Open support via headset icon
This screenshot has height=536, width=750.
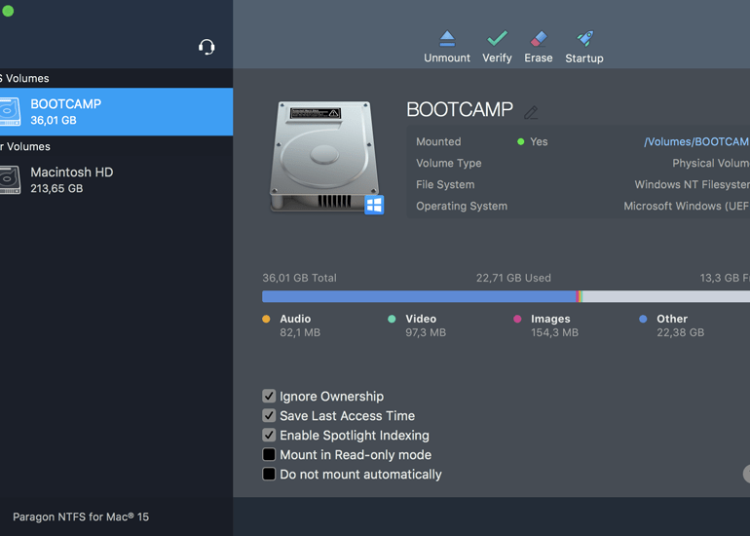coord(207,47)
